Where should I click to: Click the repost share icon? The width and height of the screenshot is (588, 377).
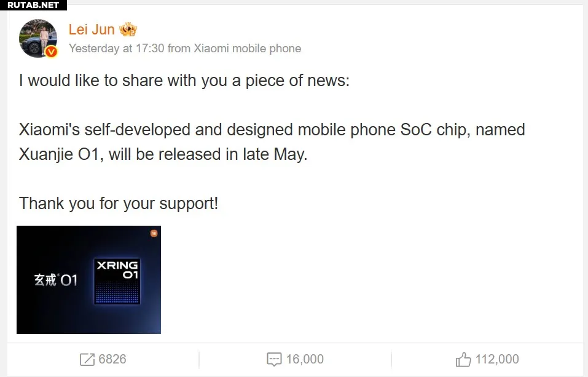click(x=87, y=359)
